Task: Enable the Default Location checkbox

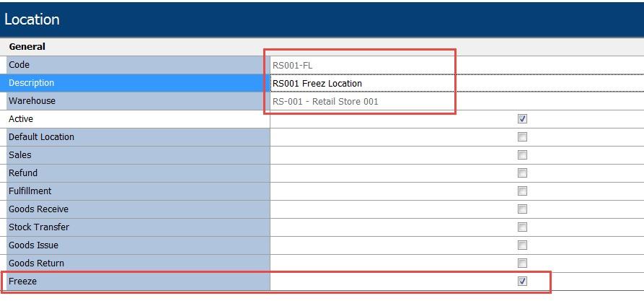Action: click(522, 137)
